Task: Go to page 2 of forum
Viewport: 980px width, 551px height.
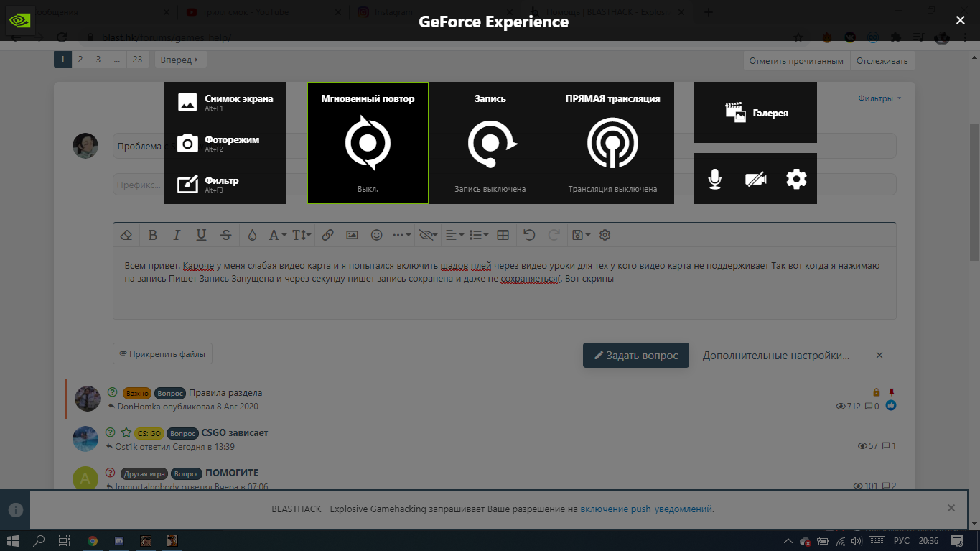Action: tap(80, 60)
